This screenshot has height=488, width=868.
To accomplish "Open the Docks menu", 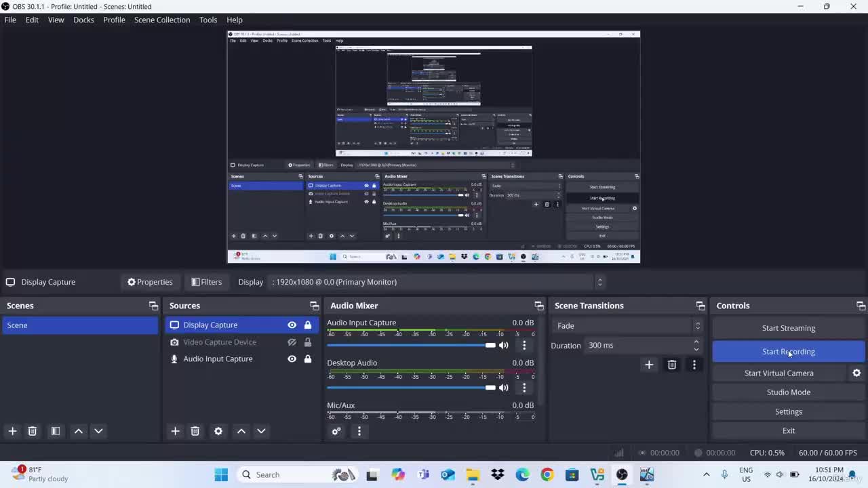I will coord(83,20).
